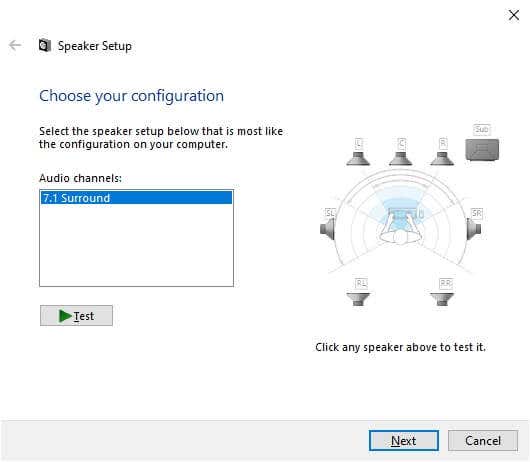Click the RR label tag
Viewport: 530px width, 462px height.
[x=446, y=283]
